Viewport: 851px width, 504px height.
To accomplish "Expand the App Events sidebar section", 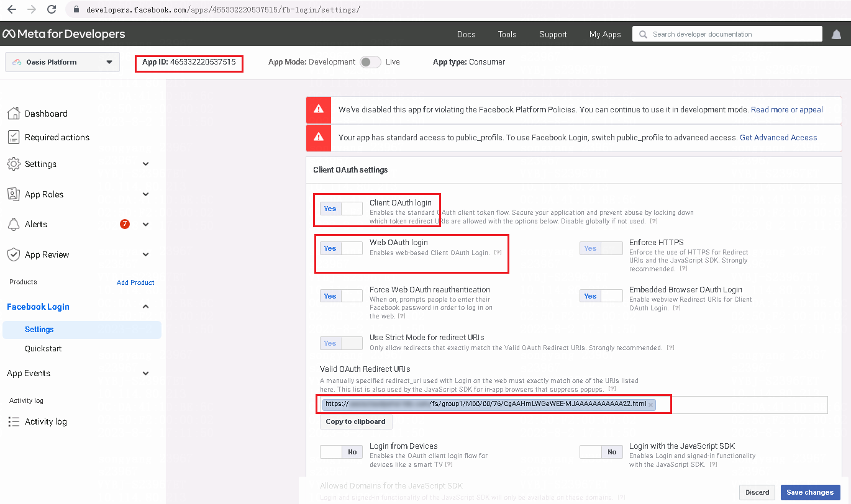I will click(x=146, y=373).
